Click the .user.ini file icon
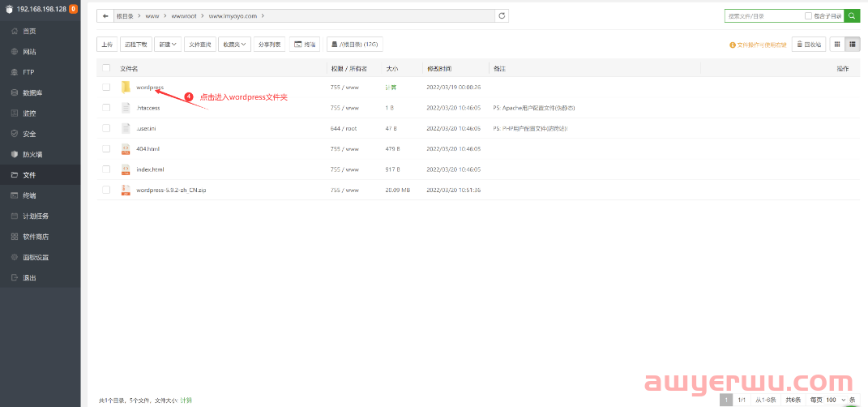The width and height of the screenshot is (868, 407). [x=126, y=128]
